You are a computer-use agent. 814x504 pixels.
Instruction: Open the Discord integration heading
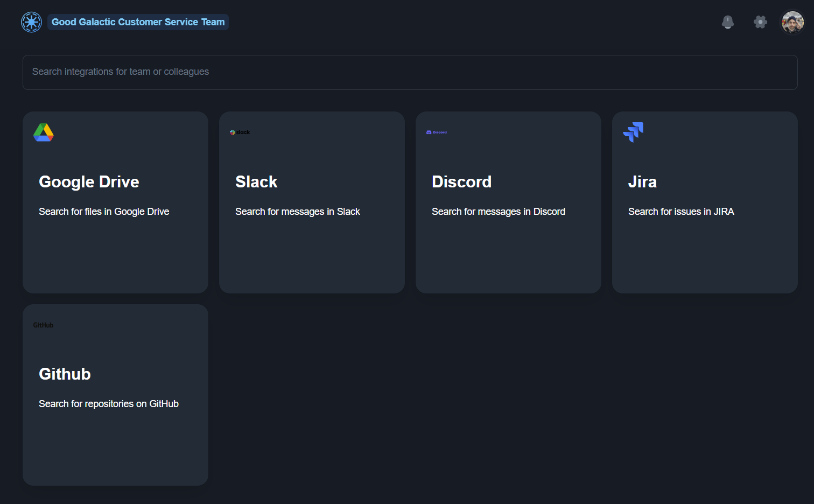coord(461,182)
